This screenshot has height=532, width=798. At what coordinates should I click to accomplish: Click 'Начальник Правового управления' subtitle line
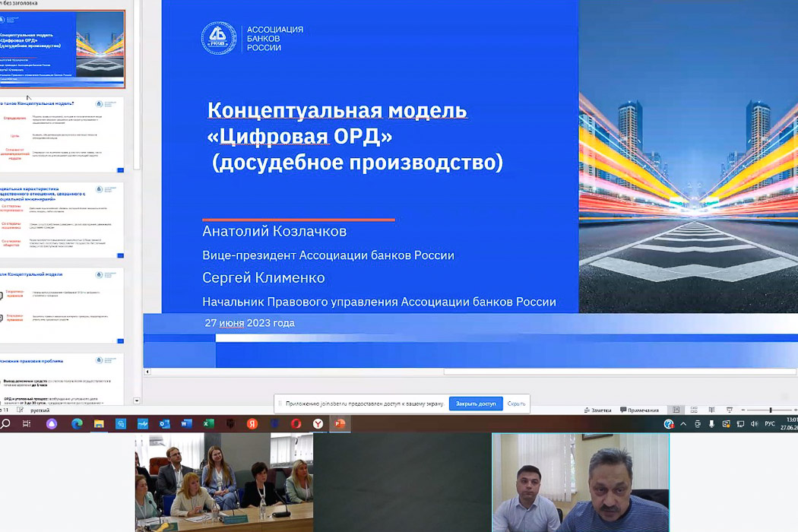[x=379, y=302]
